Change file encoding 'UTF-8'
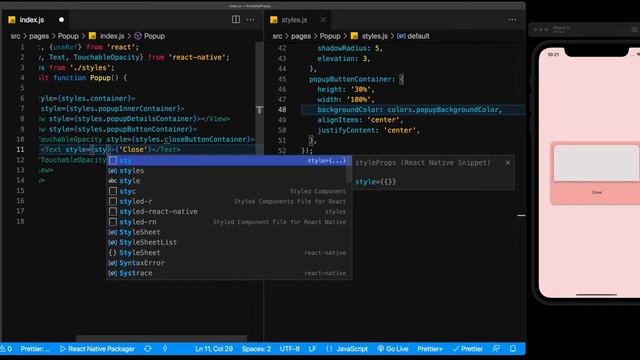Image resolution: width=640 pixels, height=360 pixels. [289, 349]
